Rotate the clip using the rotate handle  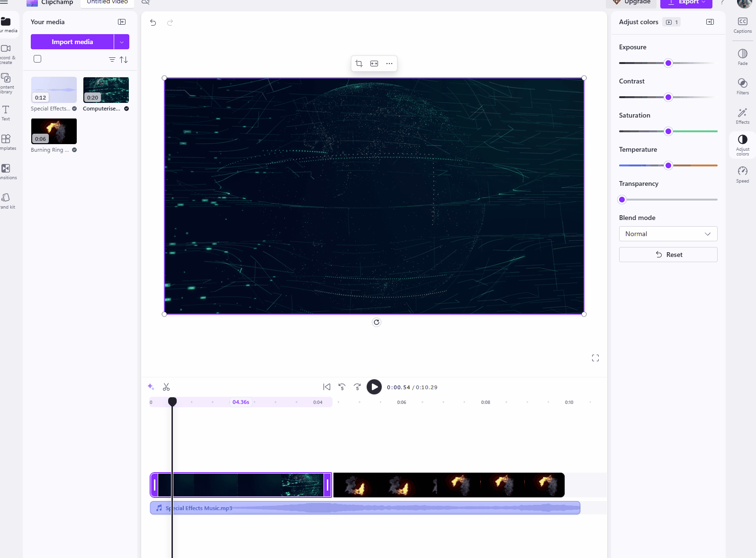pyautogui.click(x=377, y=322)
